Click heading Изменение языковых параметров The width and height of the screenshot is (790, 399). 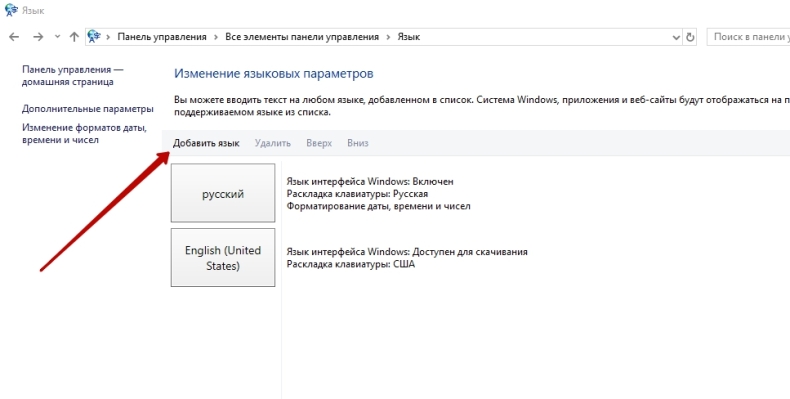pos(274,74)
